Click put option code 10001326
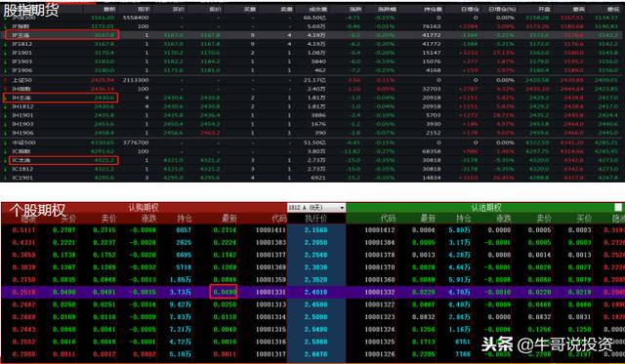Screen dimensions: 625x364 tap(380, 354)
